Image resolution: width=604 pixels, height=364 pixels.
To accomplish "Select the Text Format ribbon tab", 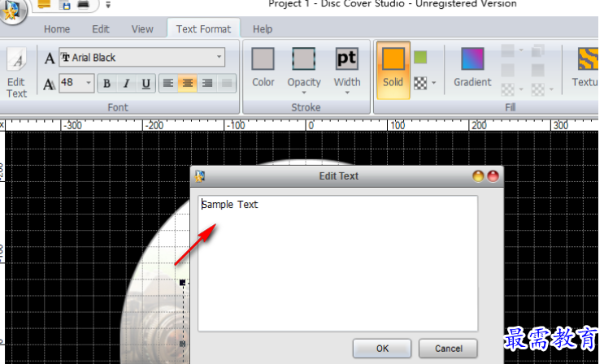I will point(203,29).
